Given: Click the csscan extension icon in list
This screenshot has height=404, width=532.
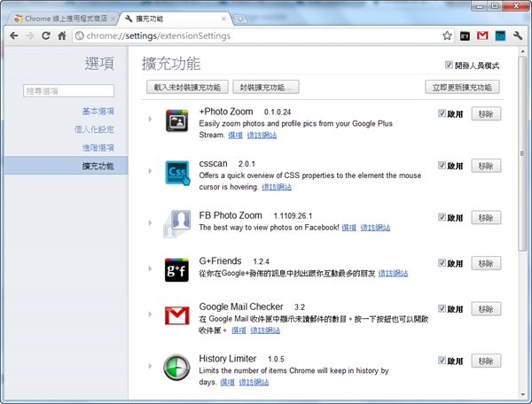Looking at the screenshot, I should [x=177, y=173].
